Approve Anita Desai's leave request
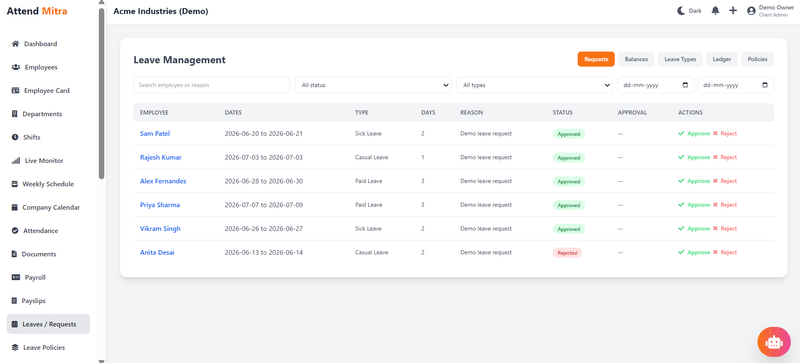Viewport: 800px width, 363px height. click(x=694, y=252)
